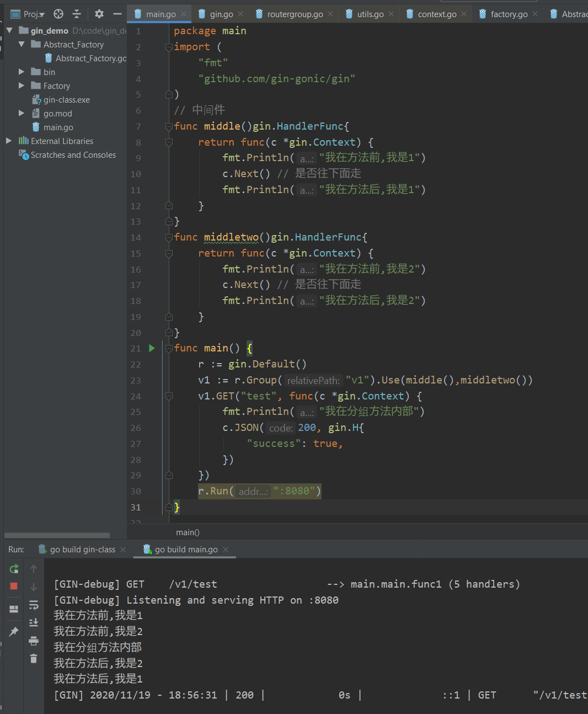Fold the v1.GET handler at line 24

(169, 396)
